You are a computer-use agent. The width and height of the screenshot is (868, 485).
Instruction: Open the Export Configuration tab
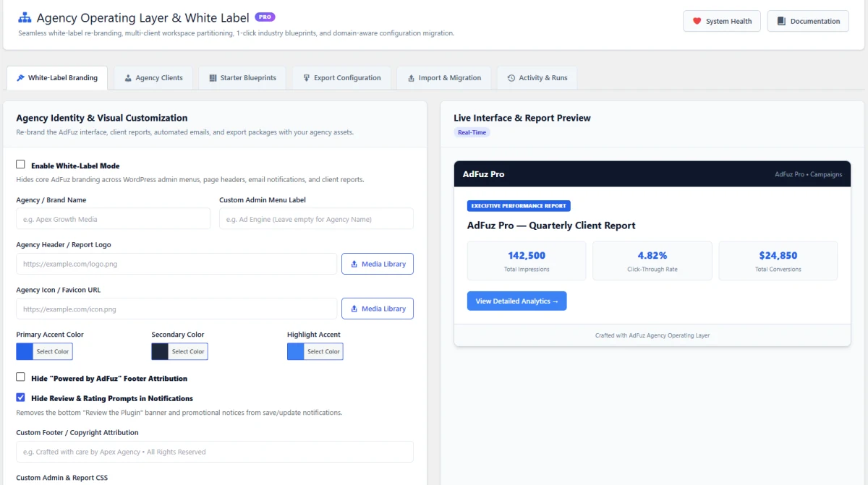click(342, 78)
